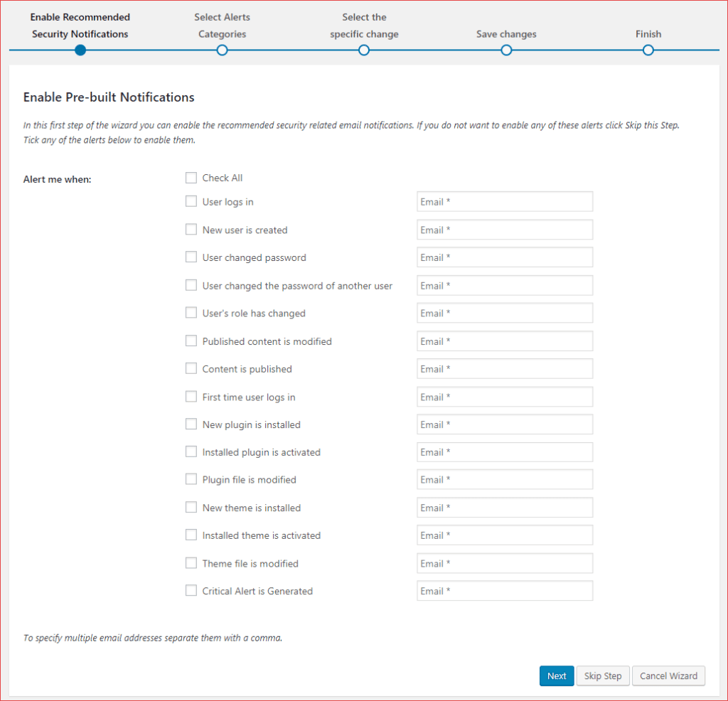728x701 pixels.
Task: Click the Select Alerts Categories step indicator
Action: pyautogui.click(x=222, y=50)
